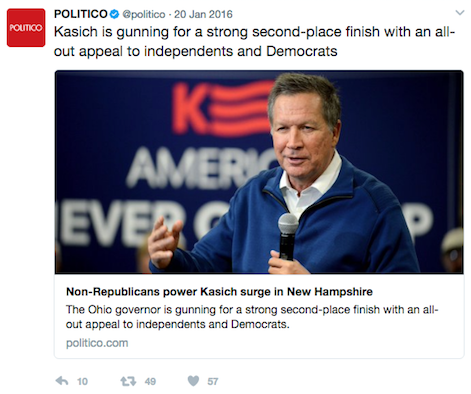The height and width of the screenshot is (394, 471).
Task: Expand the tweet options chevron
Action: [x=460, y=13]
